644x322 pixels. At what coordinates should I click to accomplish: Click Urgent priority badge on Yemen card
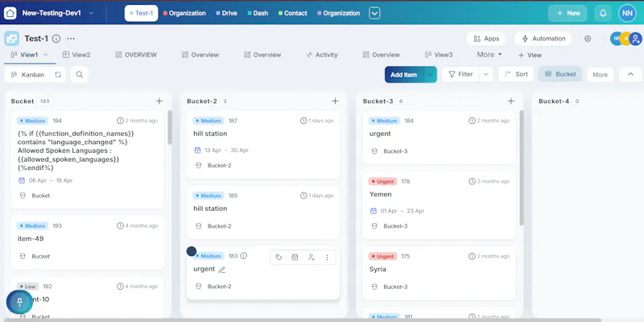coord(383,181)
